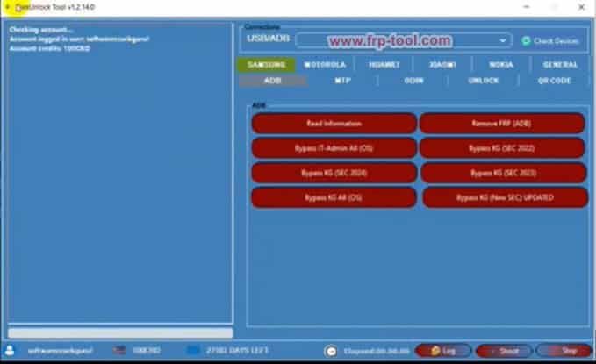This screenshot has width=596, height=364.
Task: Switch to the HUAWEI tab
Action: (x=384, y=65)
